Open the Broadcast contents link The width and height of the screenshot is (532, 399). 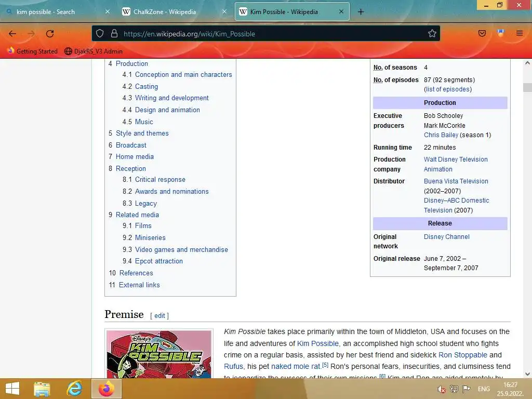131,145
